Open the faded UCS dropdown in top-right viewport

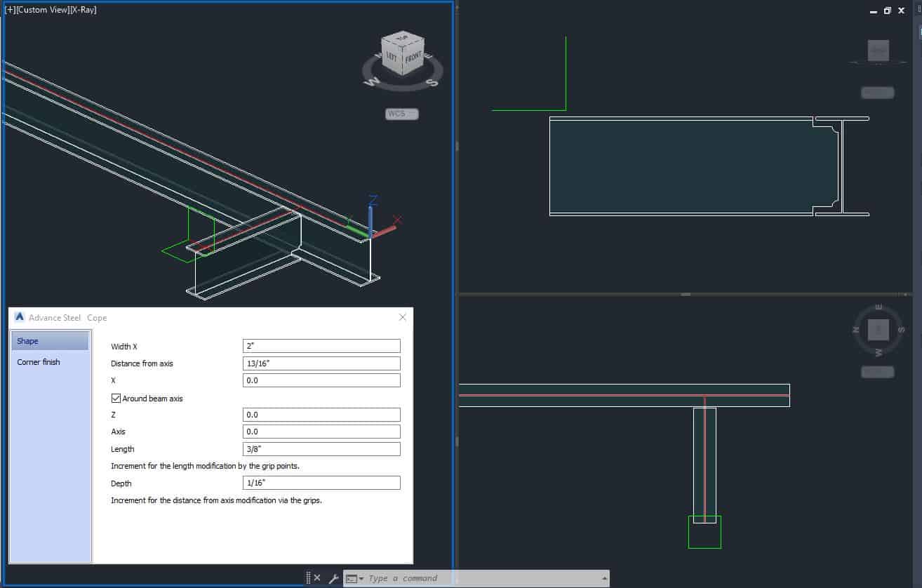878,93
